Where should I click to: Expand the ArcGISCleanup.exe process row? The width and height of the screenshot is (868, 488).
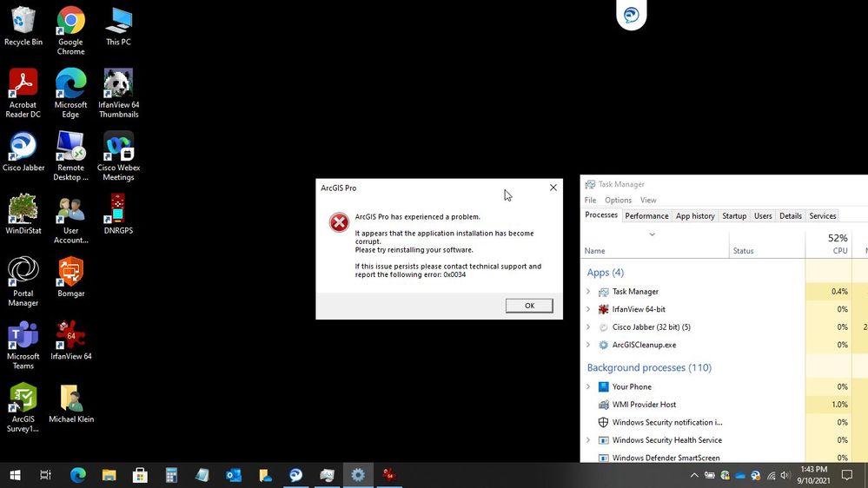(588, 345)
